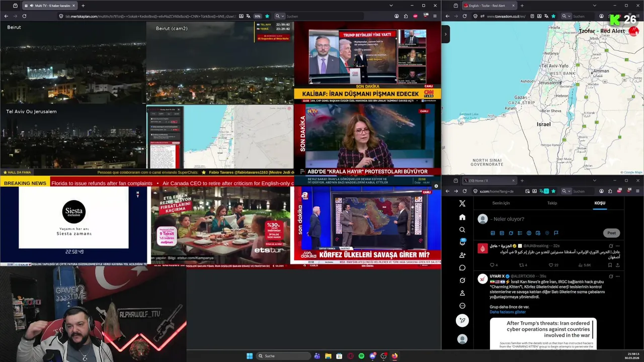The image size is (644, 362).
Task: Focus the Beirut (cam2) video tile
Action: (x=219, y=62)
